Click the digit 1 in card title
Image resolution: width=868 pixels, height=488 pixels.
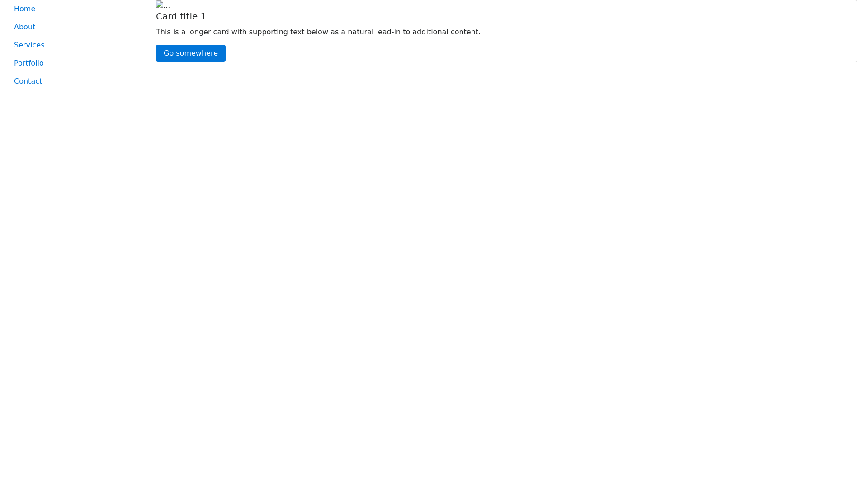pyautogui.click(x=203, y=16)
